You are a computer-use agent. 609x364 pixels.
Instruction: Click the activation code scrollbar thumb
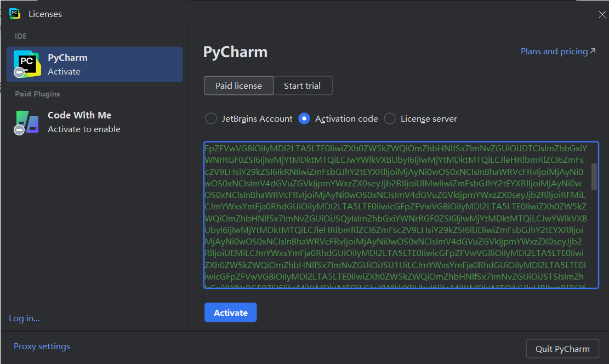[x=594, y=177]
